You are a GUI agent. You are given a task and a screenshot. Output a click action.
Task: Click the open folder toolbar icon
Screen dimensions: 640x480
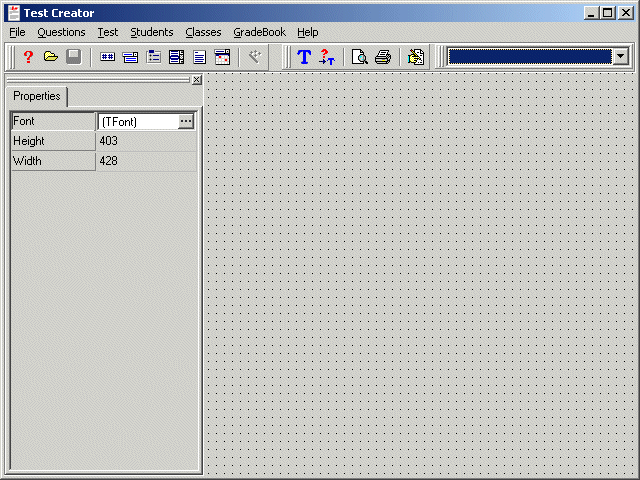(x=50, y=57)
